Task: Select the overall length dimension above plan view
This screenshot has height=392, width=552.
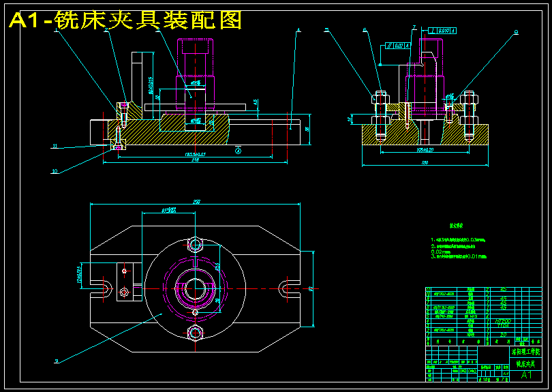Action: pyautogui.click(x=196, y=202)
